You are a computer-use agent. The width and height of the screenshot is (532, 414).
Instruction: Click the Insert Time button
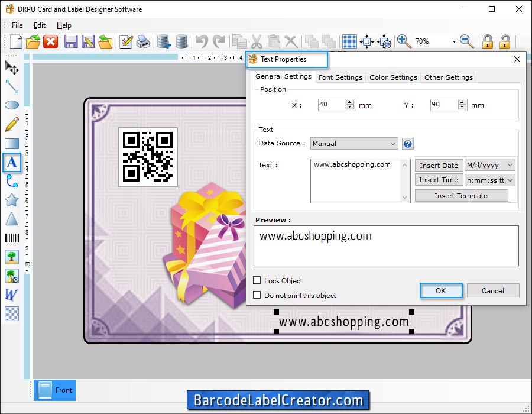tap(439, 180)
